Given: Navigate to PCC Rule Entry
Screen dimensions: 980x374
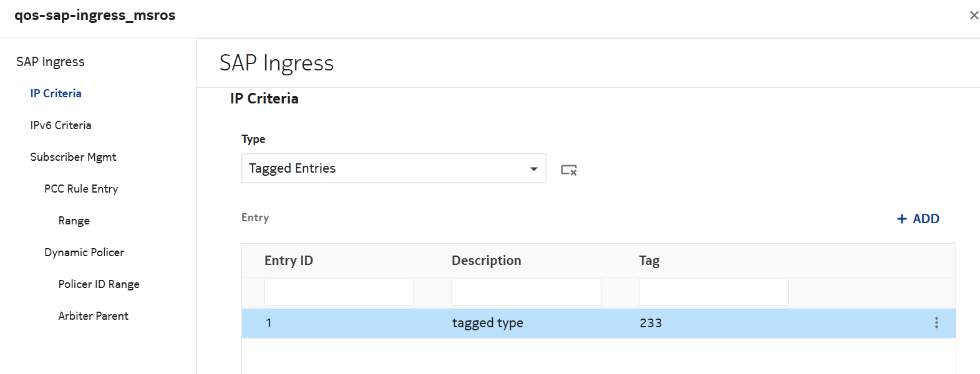Looking at the screenshot, I should (81, 189).
